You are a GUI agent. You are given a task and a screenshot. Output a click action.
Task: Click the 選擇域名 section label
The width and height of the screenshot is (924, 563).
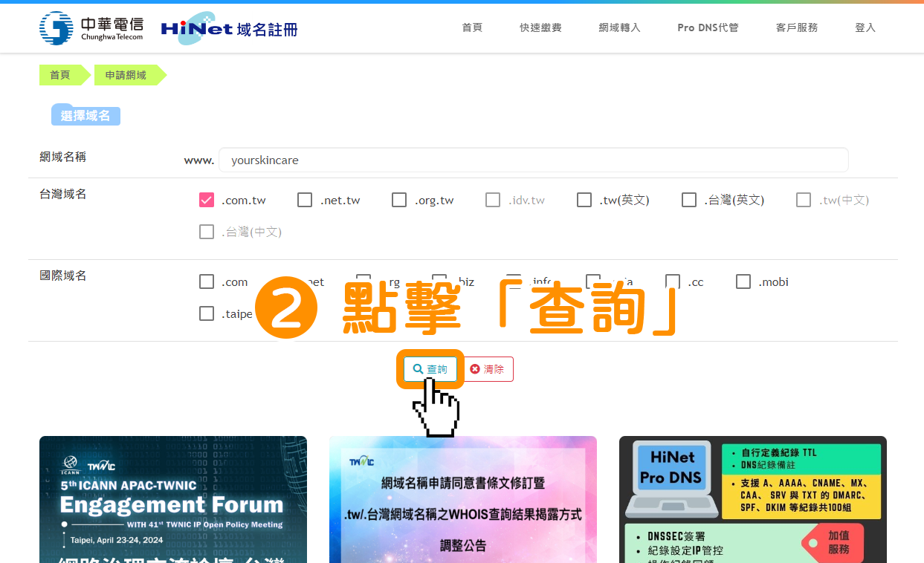point(85,116)
